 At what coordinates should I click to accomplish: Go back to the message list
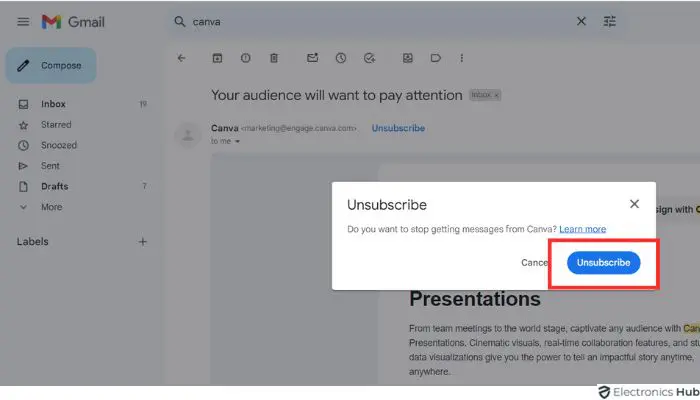[x=181, y=58]
